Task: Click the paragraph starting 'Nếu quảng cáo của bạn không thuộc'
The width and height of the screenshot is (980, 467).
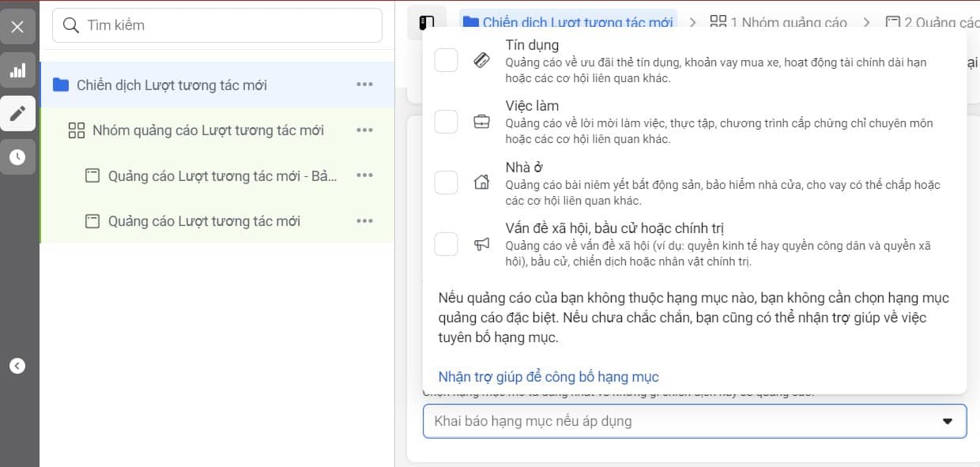Action: pyautogui.click(x=694, y=318)
